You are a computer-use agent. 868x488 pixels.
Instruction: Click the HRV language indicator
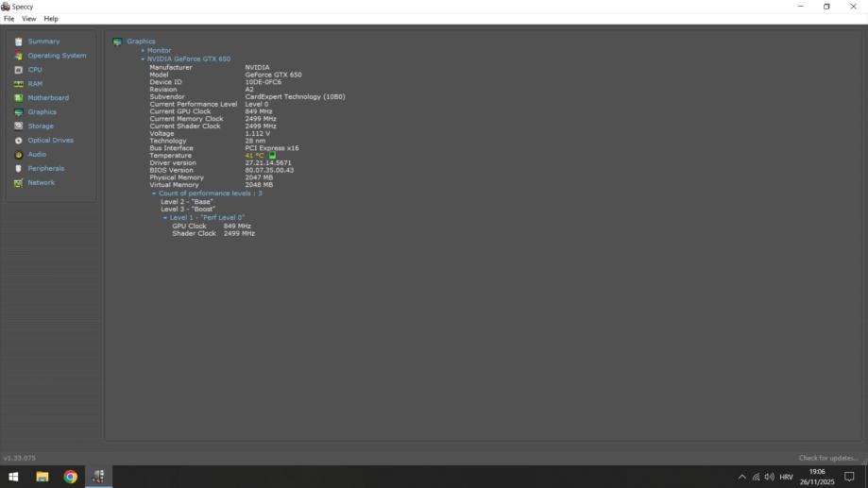(786, 477)
